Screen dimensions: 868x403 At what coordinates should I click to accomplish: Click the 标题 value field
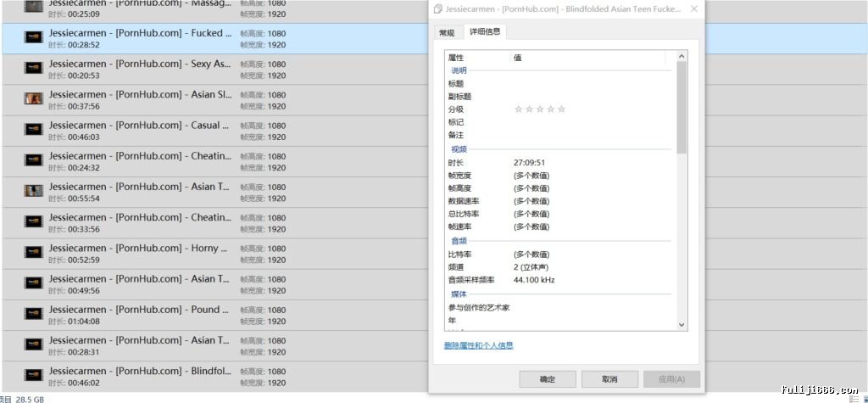tap(590, 84)
